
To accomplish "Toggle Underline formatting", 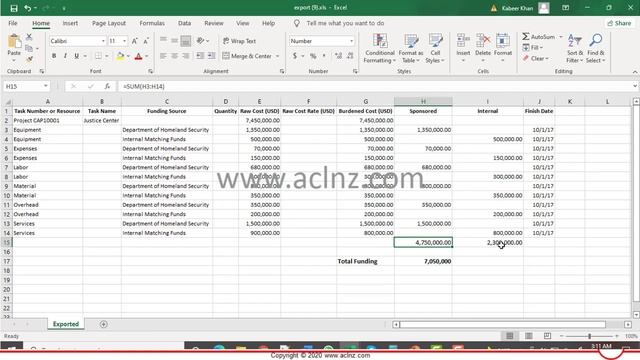I will pos(76,56).
